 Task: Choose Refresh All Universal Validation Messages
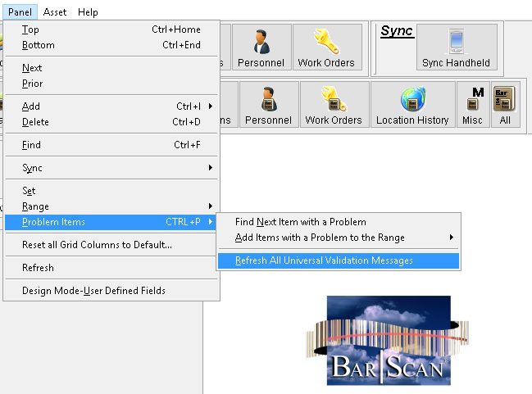coord(324,260)
